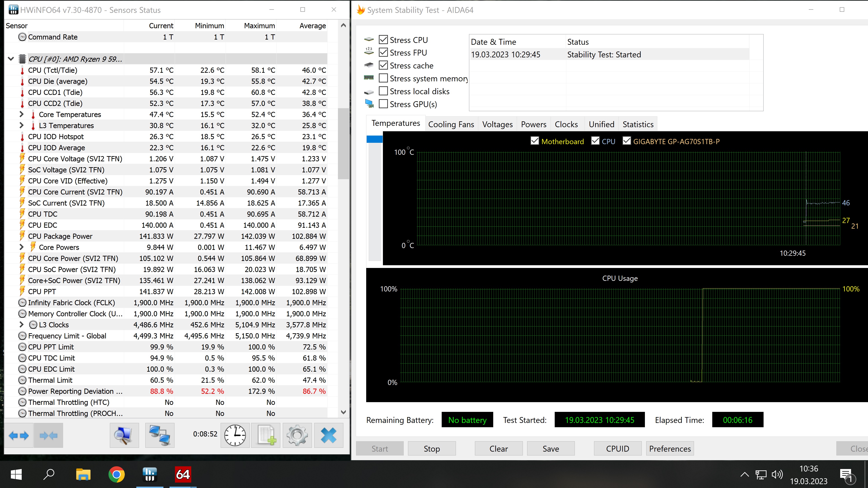Uncheck Stress cache checkbox
Viewport: 868px width, 488px height.
tap(383, 65)
